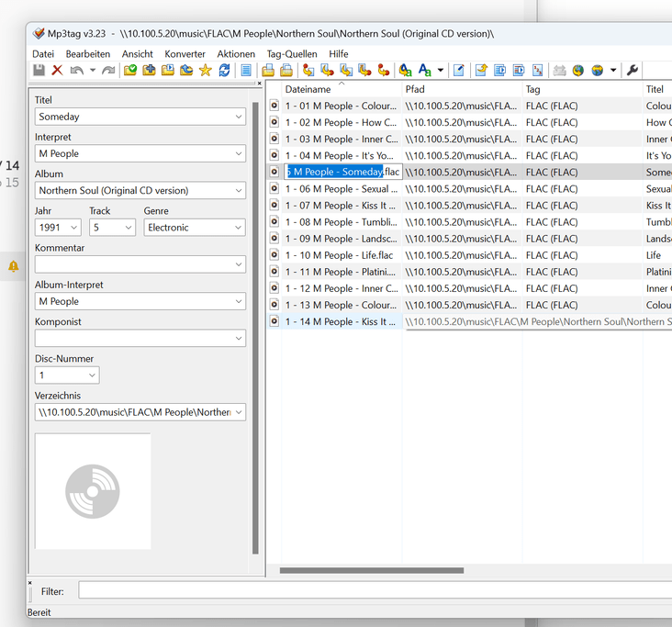The height and width of the screenshot is (627, 672).
Task: Open the auto-numbering wizard 1-2-3 icon
Action: [x=537, y=70]
